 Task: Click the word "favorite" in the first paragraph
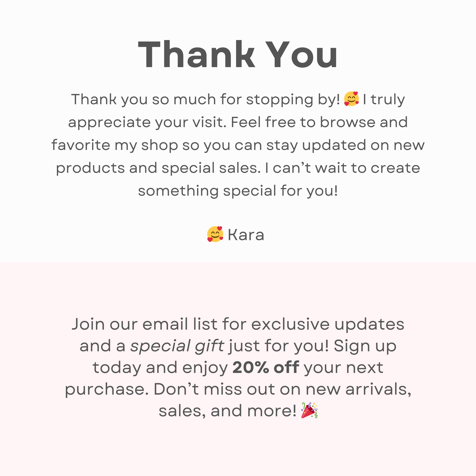81,145
